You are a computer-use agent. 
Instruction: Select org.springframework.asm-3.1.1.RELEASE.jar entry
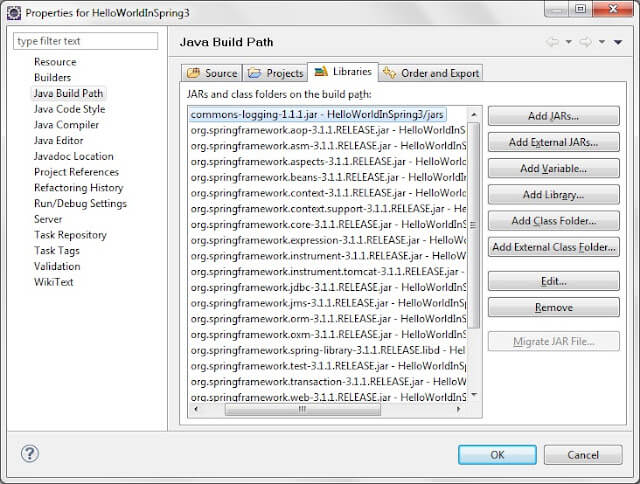tap(328, 146)
